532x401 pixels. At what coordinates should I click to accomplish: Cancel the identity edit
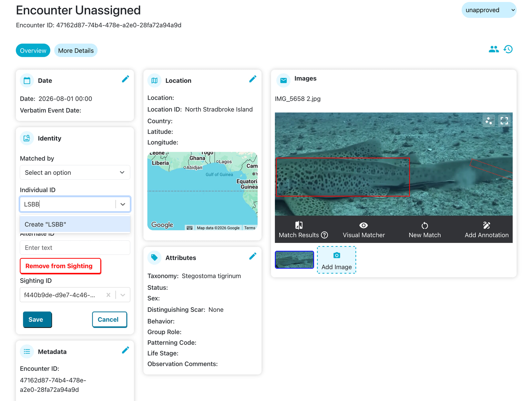pyautogui.click(x=109, y=319)
